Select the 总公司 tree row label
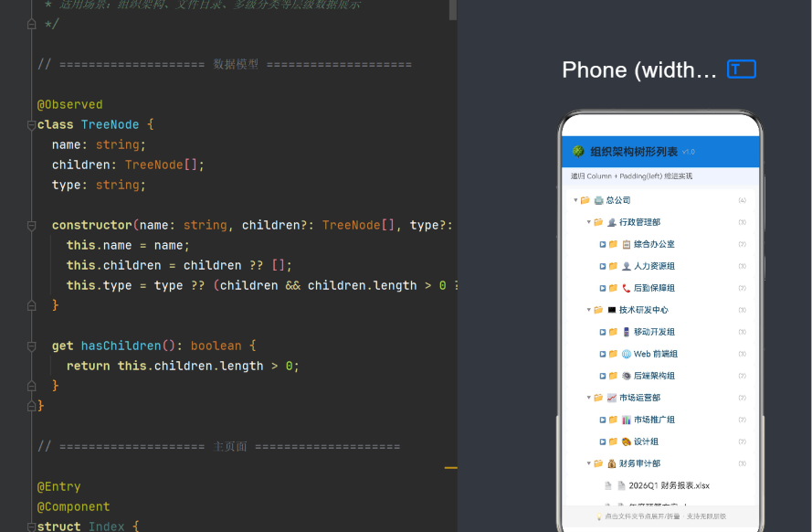The image size is (812, 532). (x=618, y=200)
